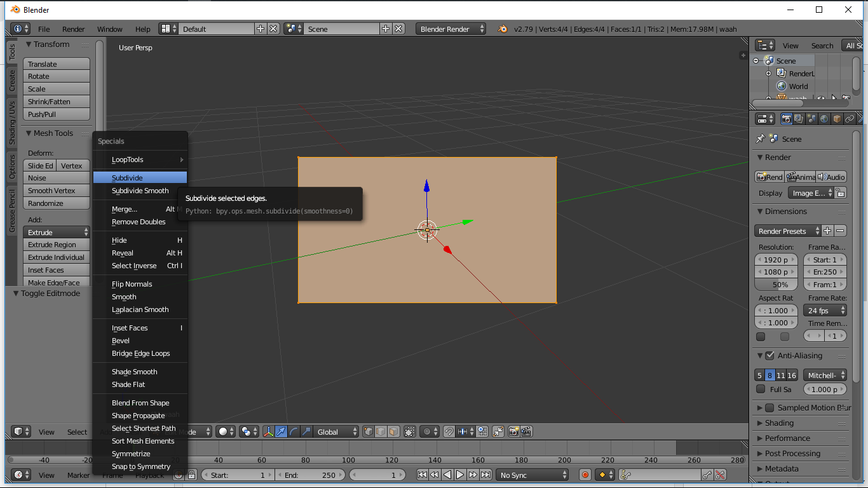Open the World properties tab globe icon
Image resolution: width=868 pixels, height=488 pixels.
click(824, 119)
